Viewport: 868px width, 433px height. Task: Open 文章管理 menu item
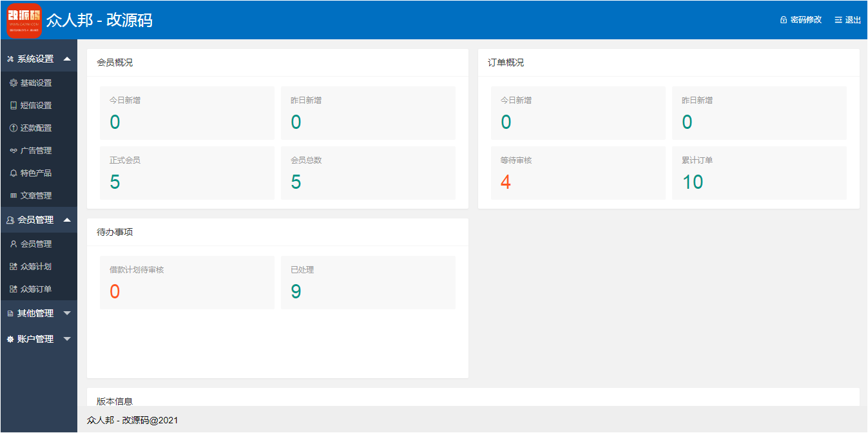click(39, 196)
